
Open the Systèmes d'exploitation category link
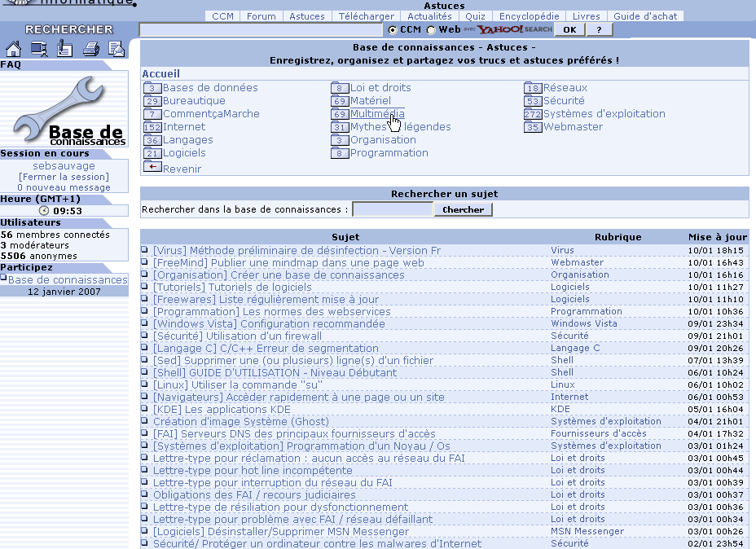[604, 114]
